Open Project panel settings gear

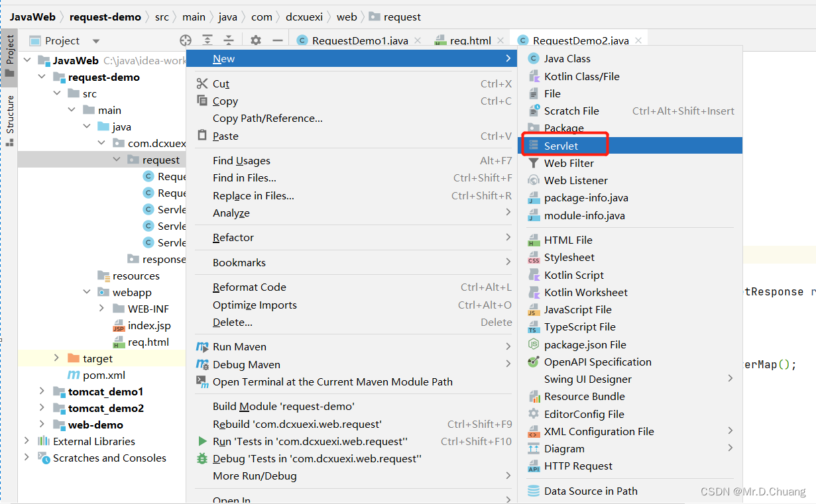[x=256, y=40]
